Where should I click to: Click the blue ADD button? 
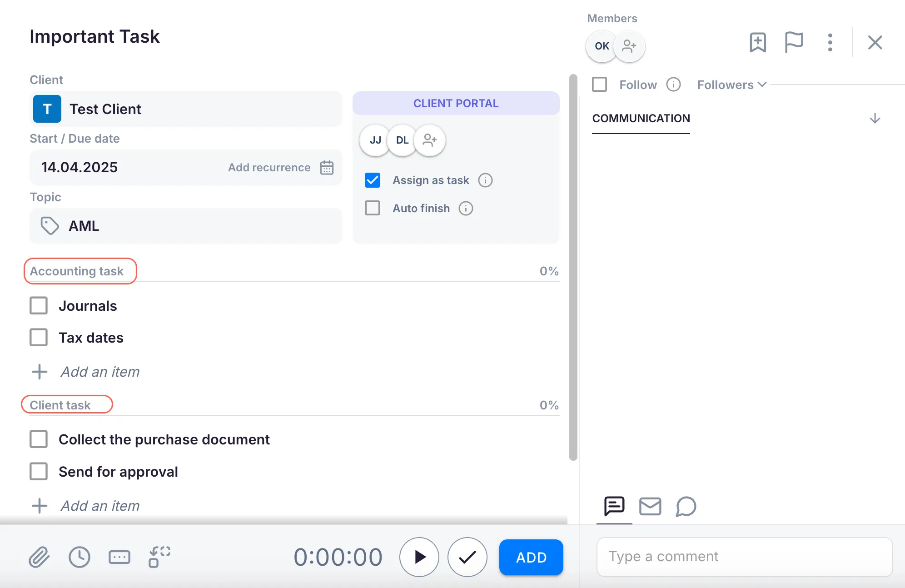click(x=531, y=557)
